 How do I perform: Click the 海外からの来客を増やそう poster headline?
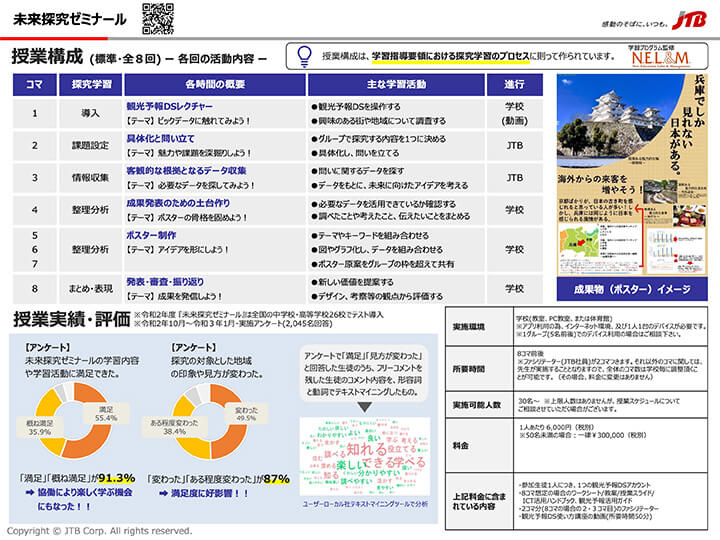tap(598, 184)
